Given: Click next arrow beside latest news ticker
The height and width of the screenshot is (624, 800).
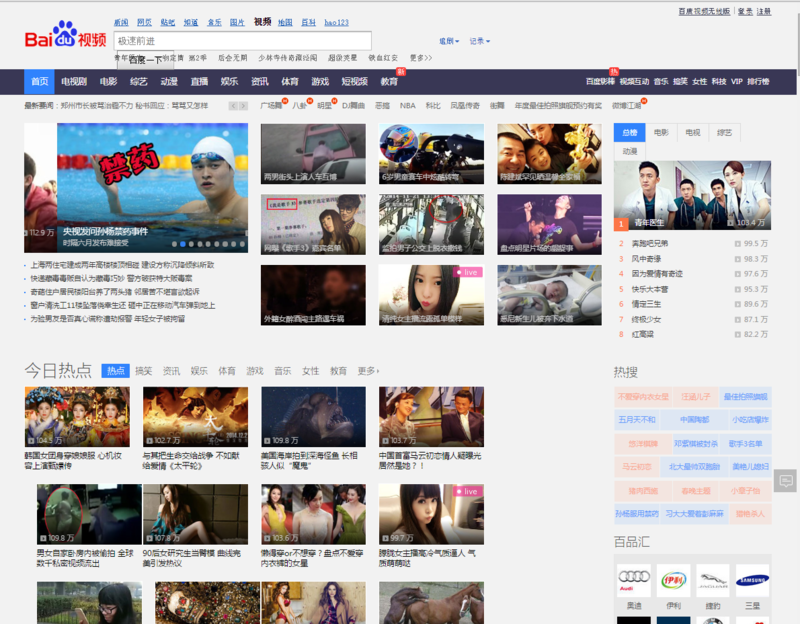Looking at the screenshot, I should (x=243, y=106).
